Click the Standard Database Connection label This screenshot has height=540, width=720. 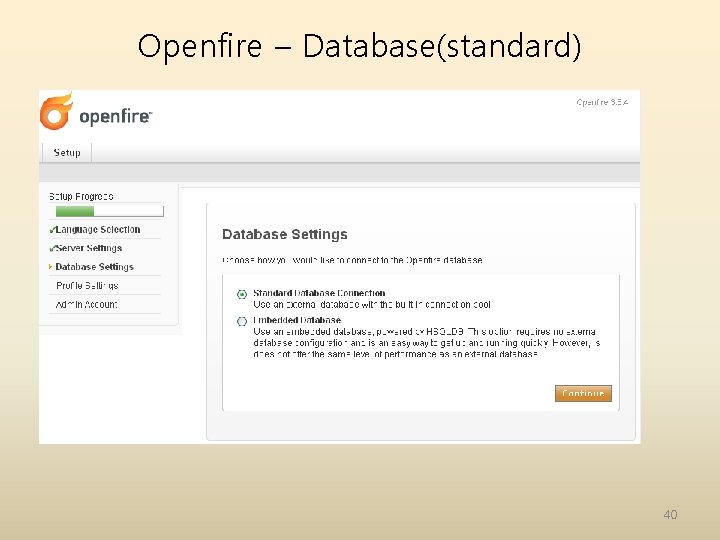pos(319,293)
